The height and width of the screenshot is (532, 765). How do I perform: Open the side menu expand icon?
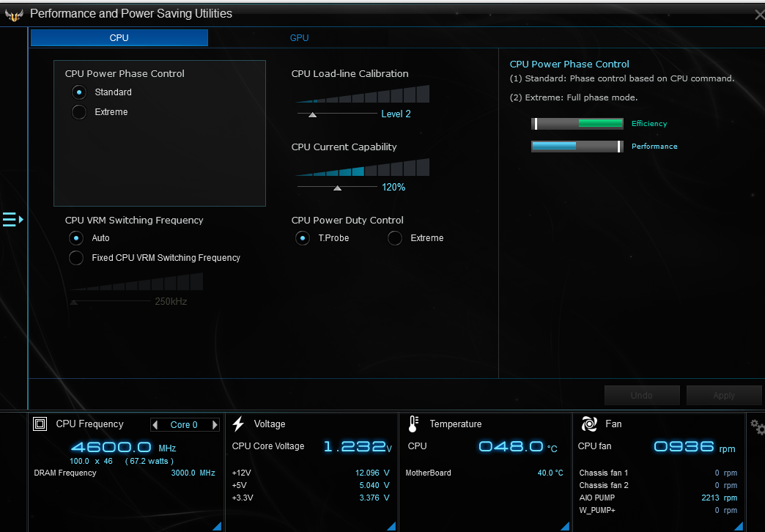[x=12, y=220]
